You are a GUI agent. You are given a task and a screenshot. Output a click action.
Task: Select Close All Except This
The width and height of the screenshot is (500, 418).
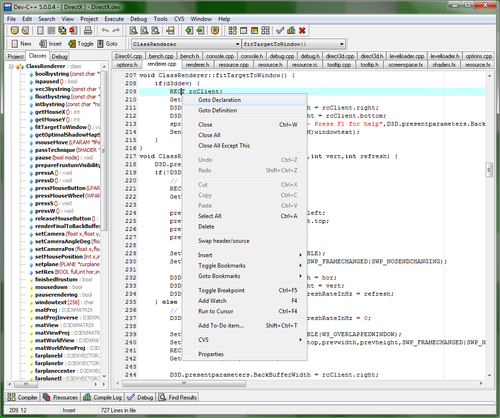pos(245,146)
